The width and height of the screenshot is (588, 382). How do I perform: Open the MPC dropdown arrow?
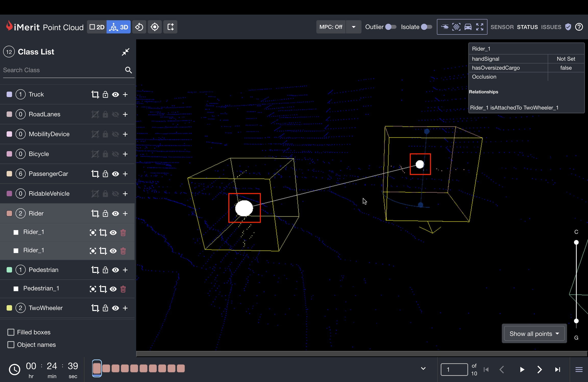[353, 27]
